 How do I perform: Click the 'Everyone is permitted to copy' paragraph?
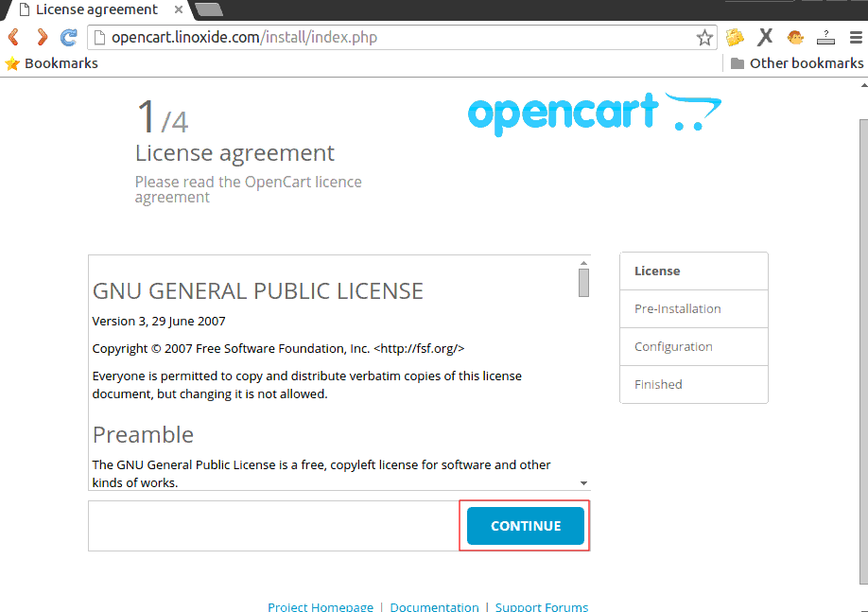click(x=306, y=385)
